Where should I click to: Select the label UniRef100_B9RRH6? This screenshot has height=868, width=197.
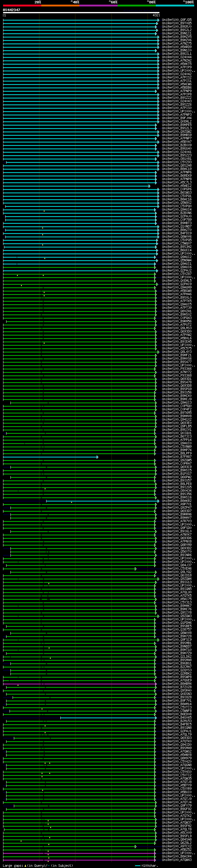pyautogui.click(x=177, y=514)
